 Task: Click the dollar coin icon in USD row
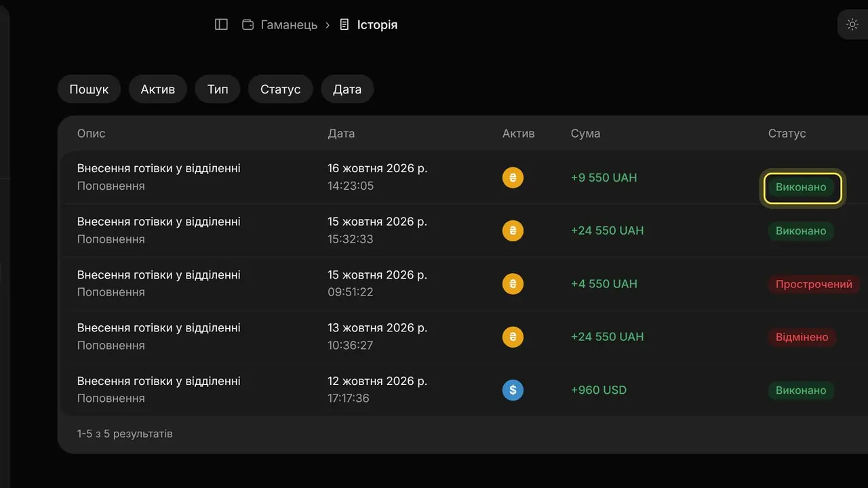click(x=513, y=390)
